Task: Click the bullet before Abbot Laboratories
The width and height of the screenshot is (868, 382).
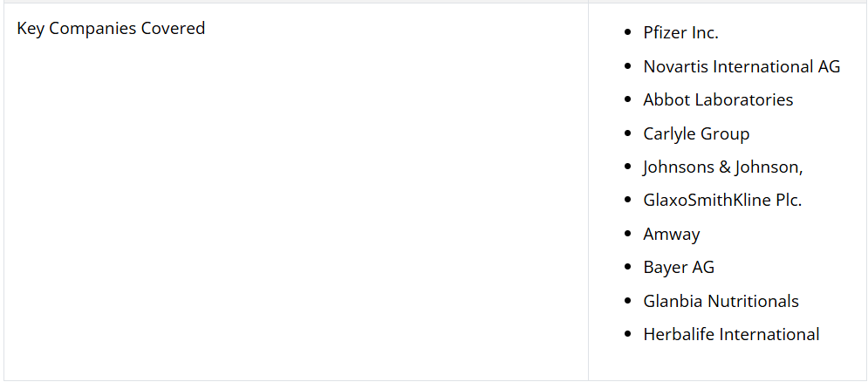Action: pos(627,99)
